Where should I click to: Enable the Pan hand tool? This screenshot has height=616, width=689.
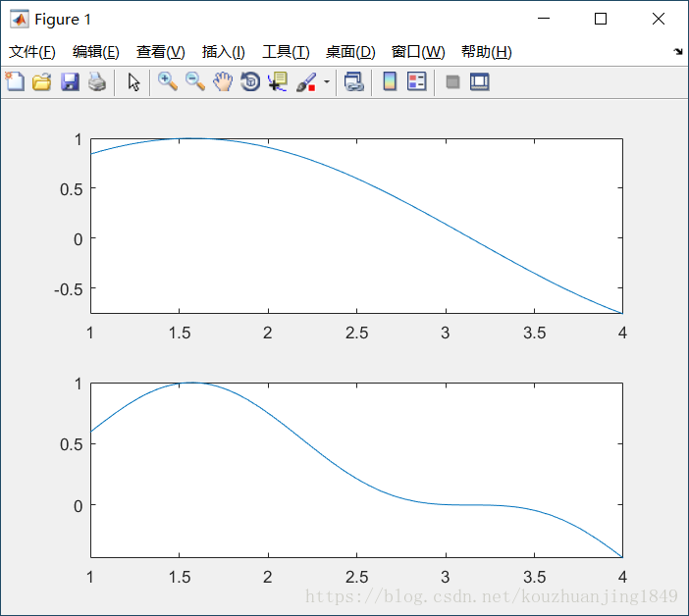(223, 81)
